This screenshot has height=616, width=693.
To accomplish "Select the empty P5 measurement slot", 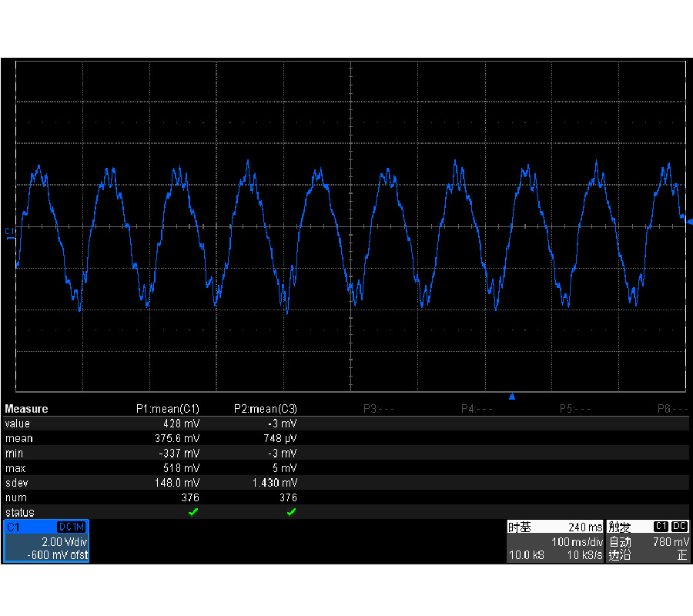I will click(x=574, y=409).
